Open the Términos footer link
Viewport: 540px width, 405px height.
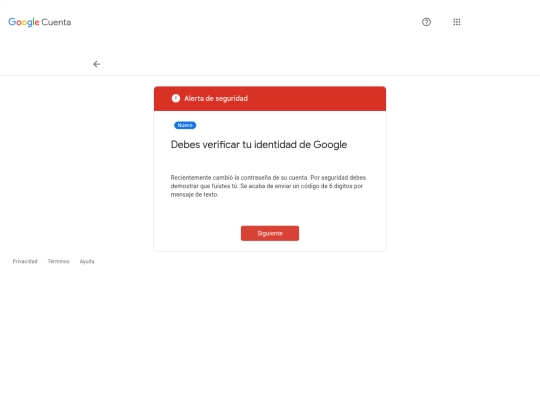coord(59,261)
